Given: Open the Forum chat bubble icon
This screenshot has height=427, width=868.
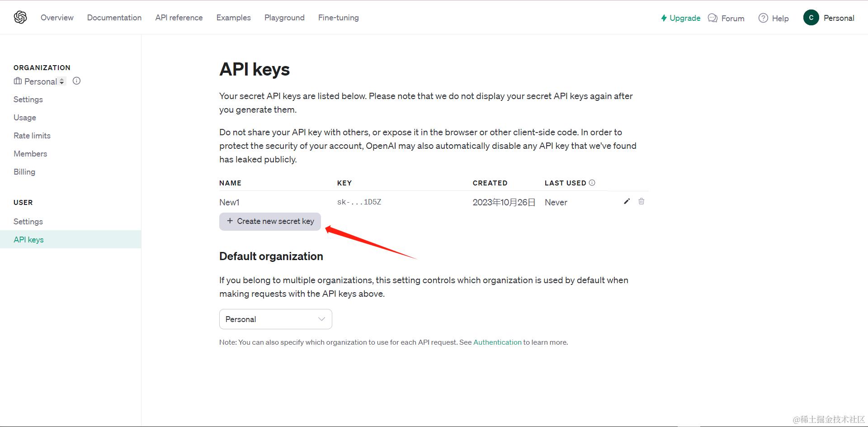Looking at the screenshot, I should (x=712, y=18).
